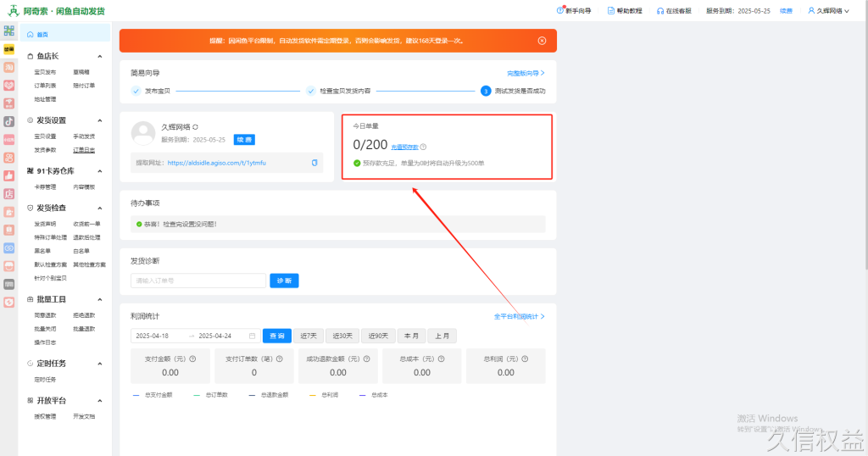The width and height of the screenshot is (868, 456).
Task: Open 全平台利润统计 link
Action: point(520,316)
